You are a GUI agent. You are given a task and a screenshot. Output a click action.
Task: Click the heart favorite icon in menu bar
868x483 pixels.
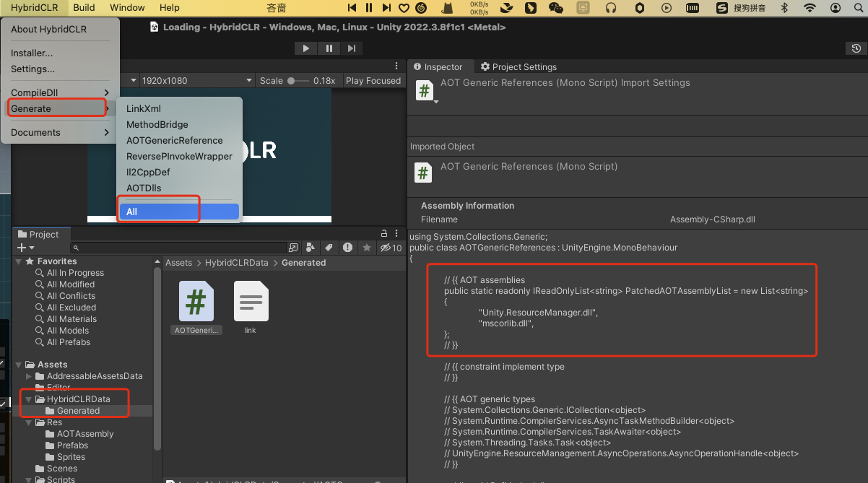coord(404,8)
